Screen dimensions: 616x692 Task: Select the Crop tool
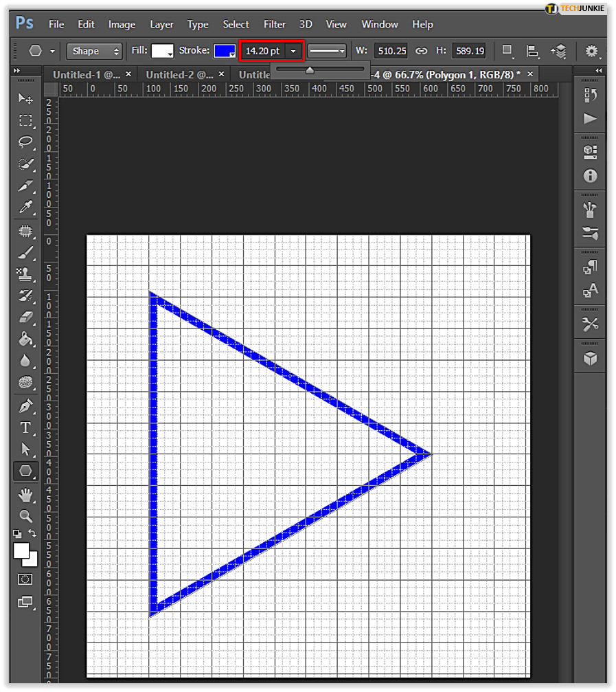25,186
